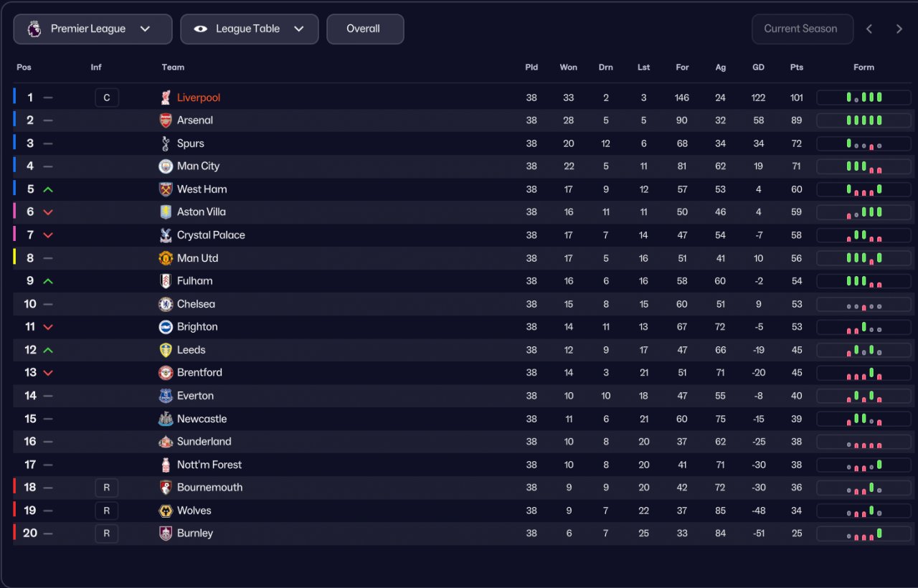Click the Chelsea club crest
Screen dimensions: 918x588
coord(166,304)
